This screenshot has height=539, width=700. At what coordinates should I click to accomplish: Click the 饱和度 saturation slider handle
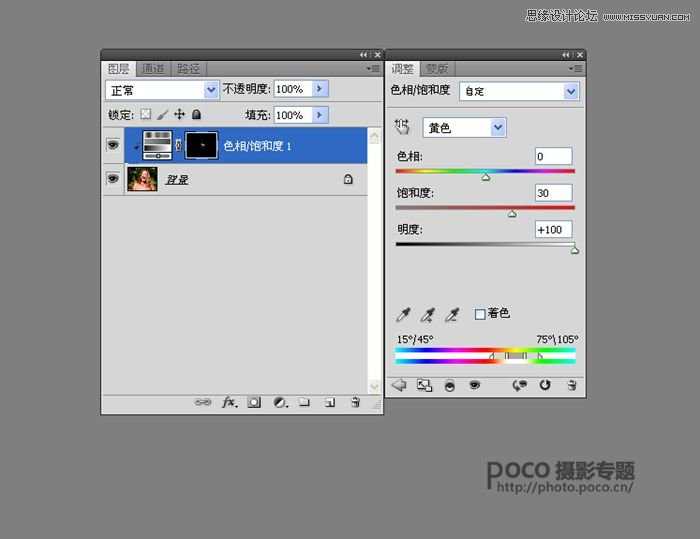pos(512,213)
